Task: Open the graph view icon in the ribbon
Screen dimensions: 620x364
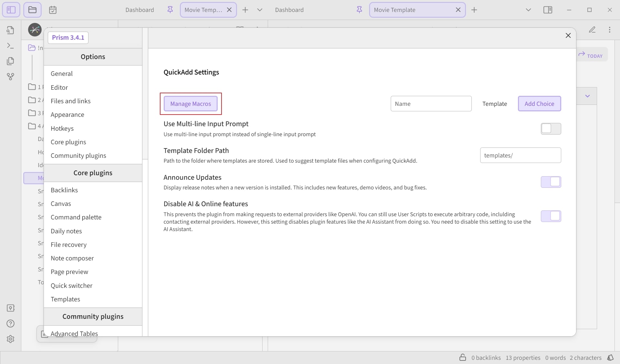Action: (x=10, y=76)
